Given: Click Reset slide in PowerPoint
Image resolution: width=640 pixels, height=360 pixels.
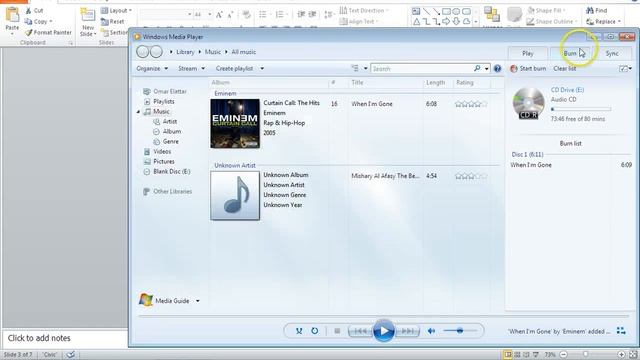Looking at the screenshot, I should click(x=112, y=21).
